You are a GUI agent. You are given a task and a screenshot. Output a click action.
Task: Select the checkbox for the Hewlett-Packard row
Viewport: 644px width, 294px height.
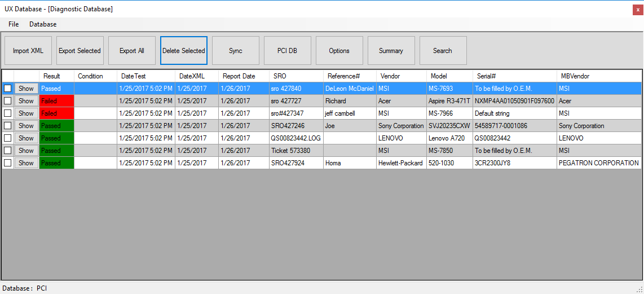point(8,163)
